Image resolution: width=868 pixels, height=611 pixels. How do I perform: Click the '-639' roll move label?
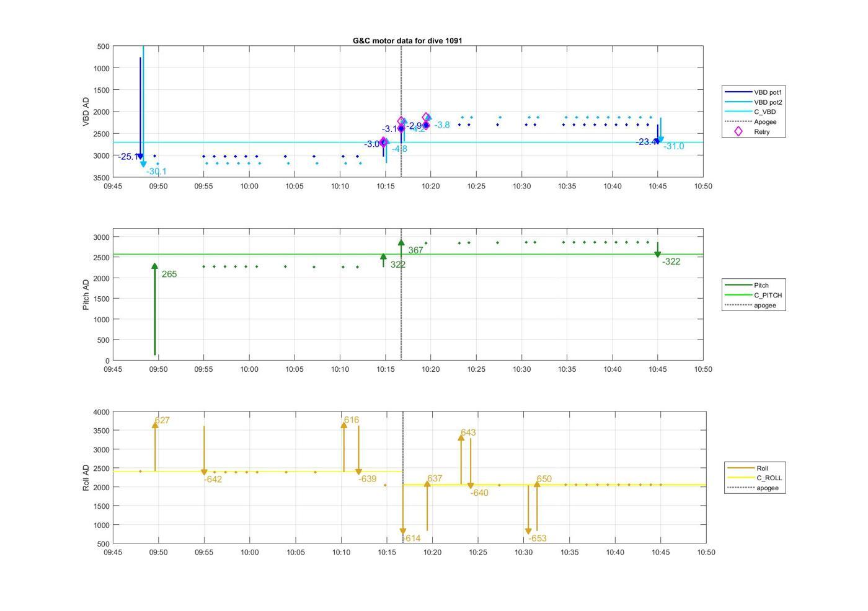coord(367,479)
